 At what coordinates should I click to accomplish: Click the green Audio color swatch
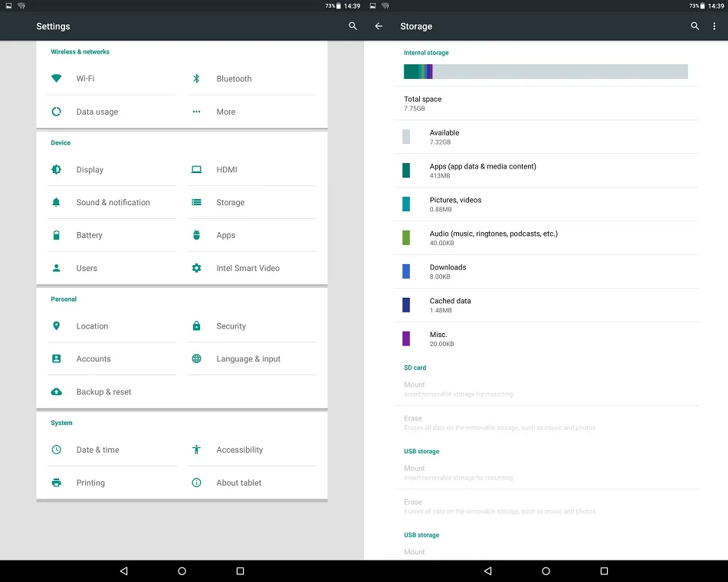(x=406, y=237)
